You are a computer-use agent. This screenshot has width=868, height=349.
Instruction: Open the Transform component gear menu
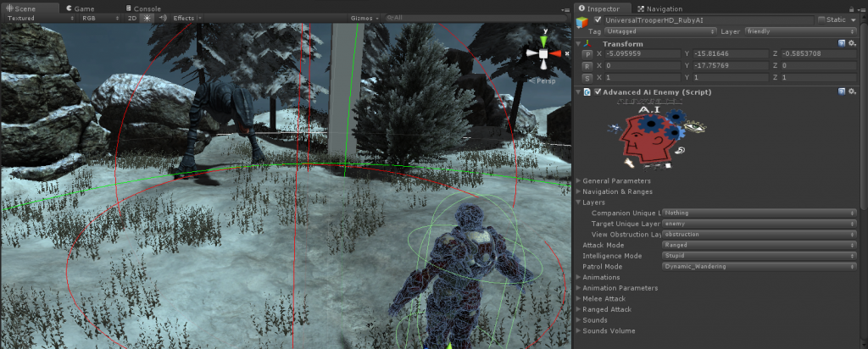[x=851, y=43]
